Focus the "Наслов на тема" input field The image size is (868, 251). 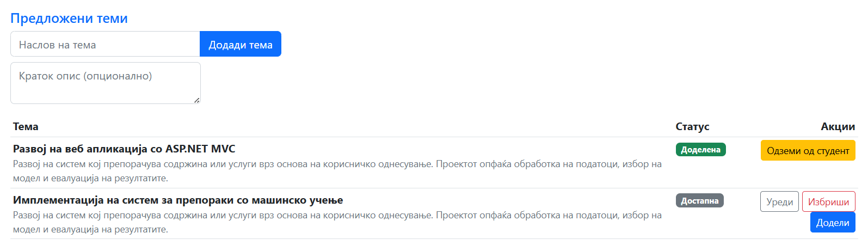point(105,44)
